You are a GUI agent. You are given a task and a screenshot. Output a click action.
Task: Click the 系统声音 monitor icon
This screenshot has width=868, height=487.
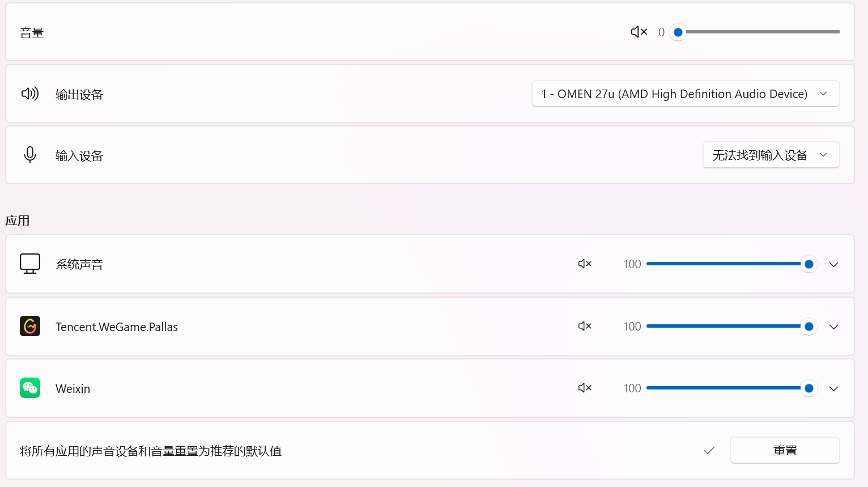tap(30, 264)
